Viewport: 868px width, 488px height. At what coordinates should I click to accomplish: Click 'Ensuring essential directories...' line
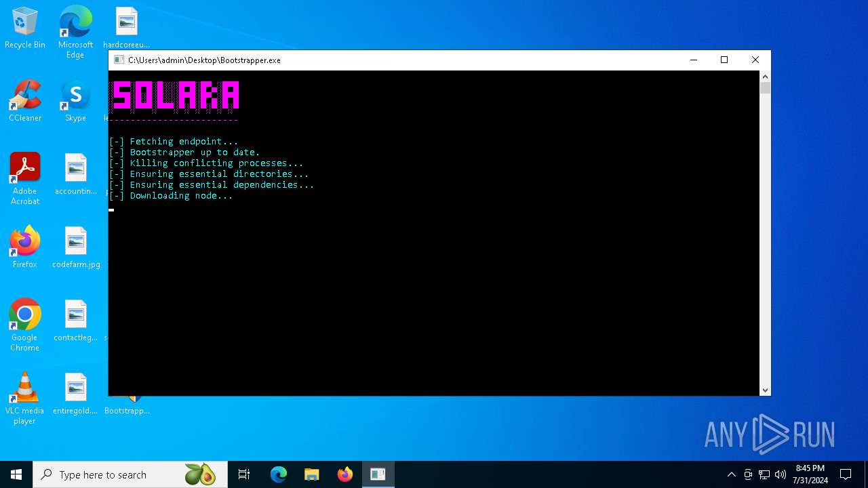(x=209, y=174)
